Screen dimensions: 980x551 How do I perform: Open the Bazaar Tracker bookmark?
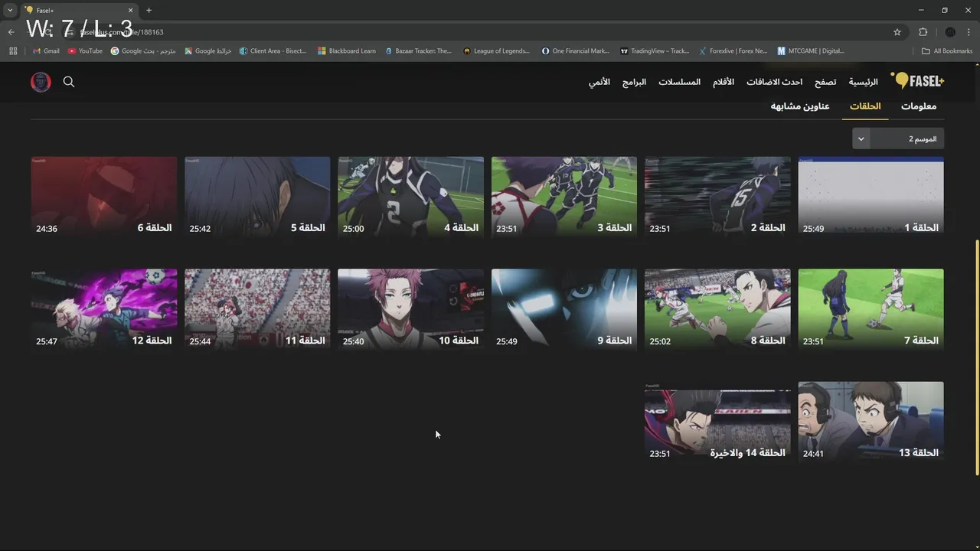pyautogui.click(x=418, y=51)
